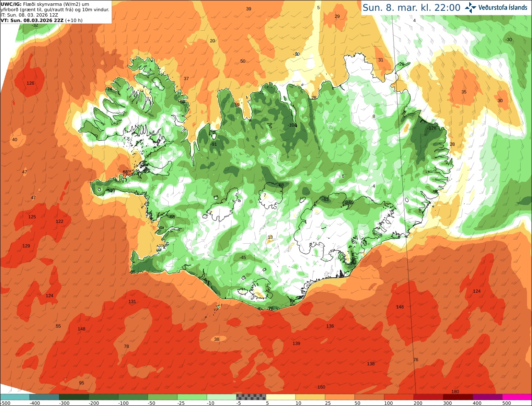
Task: Select the light orange legend swatch for 25 to 50
Action: click(340, 397)
